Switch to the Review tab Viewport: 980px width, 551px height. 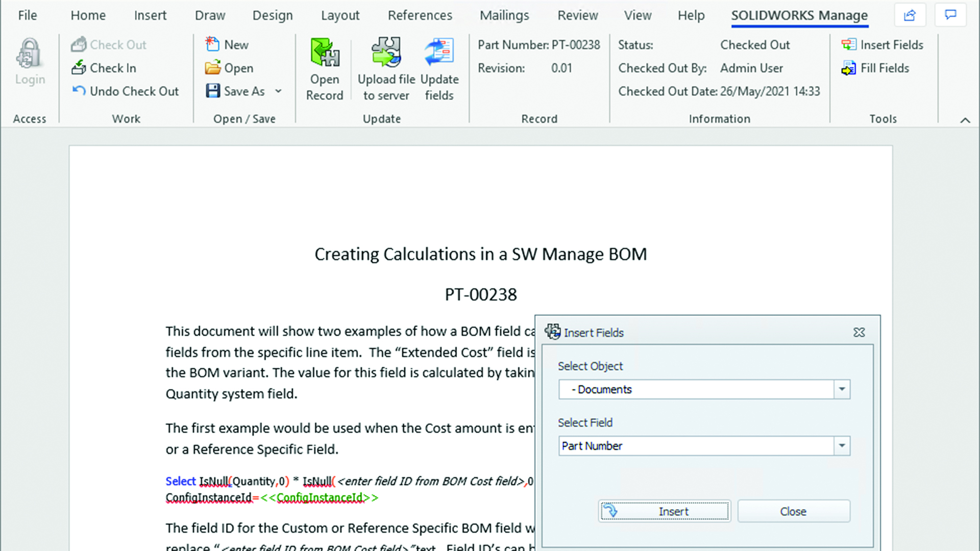pos(577,15)
